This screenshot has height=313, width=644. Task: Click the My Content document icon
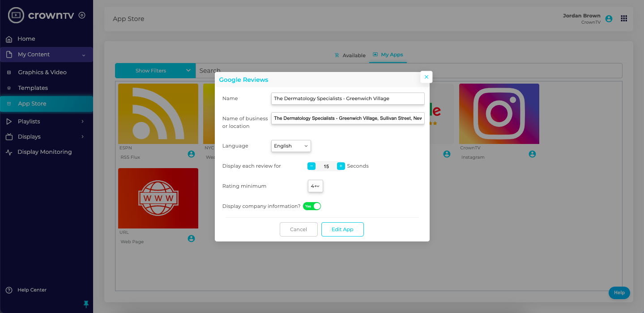[x=9, y=55]
